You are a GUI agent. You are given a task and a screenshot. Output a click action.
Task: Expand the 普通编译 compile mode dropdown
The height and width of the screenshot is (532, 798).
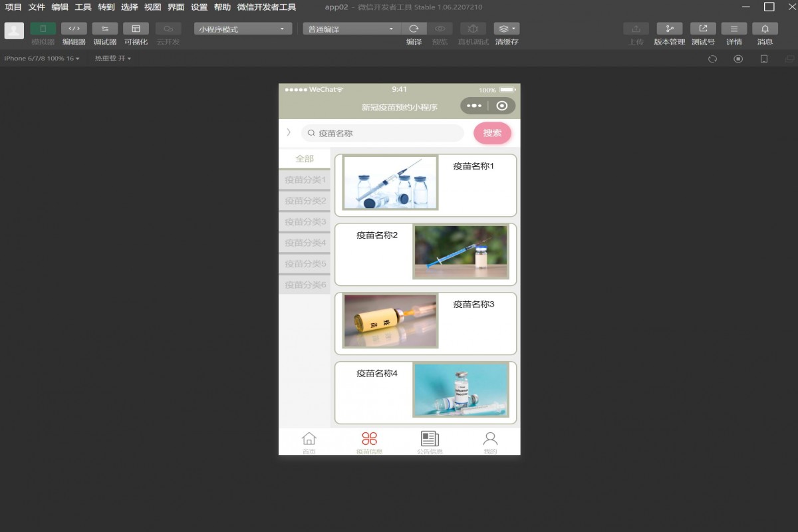click(x=351, y=29)
